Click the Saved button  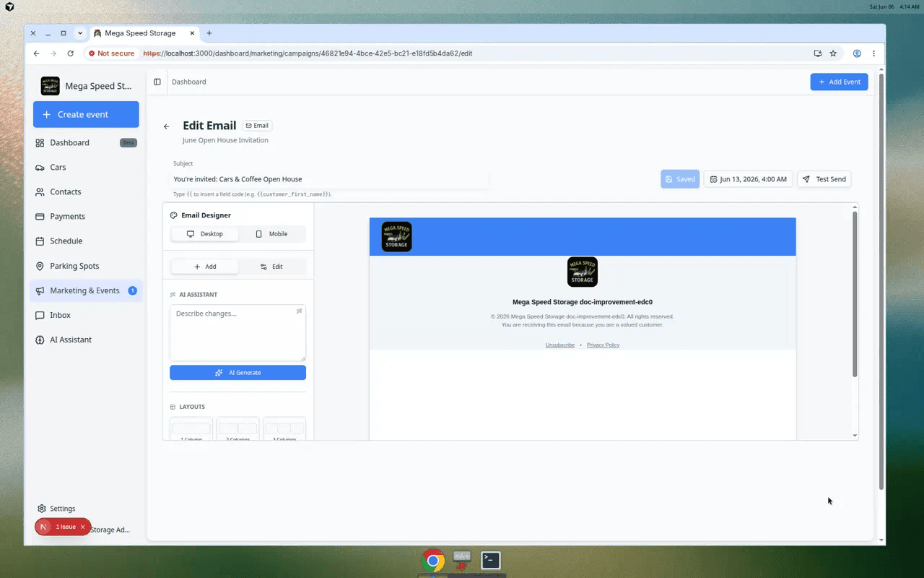680,179
